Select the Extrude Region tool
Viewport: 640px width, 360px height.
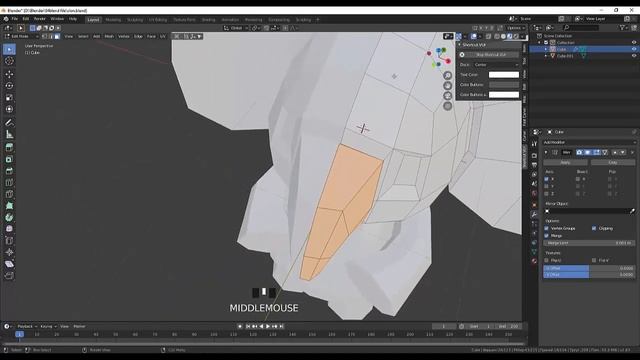(9, 147)
